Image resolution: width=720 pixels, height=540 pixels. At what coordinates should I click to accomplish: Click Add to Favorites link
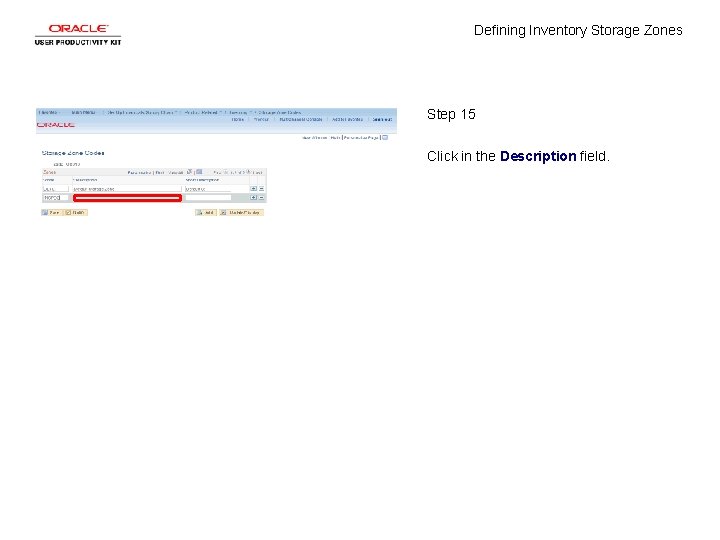click(x=347, y=119)
